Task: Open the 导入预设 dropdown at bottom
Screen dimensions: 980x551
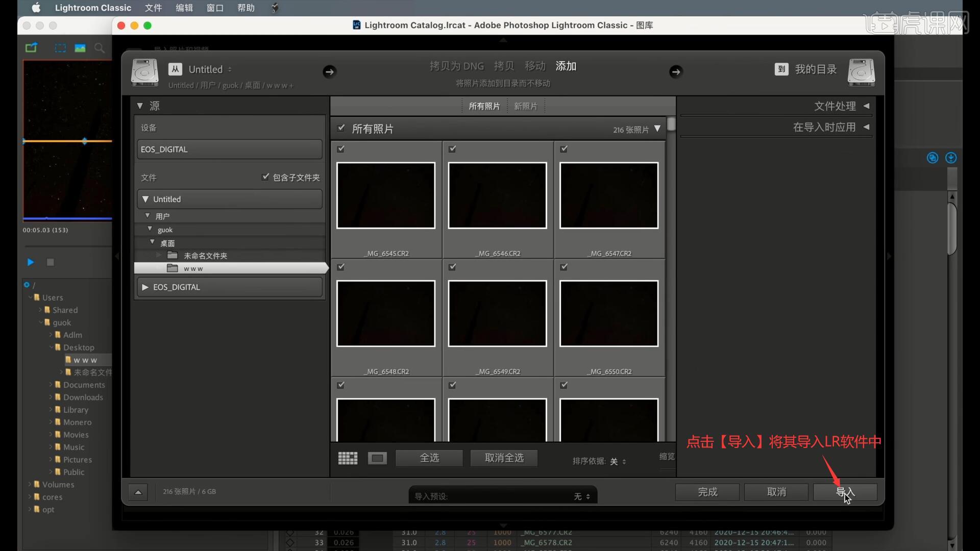Action: pos(581,495)
